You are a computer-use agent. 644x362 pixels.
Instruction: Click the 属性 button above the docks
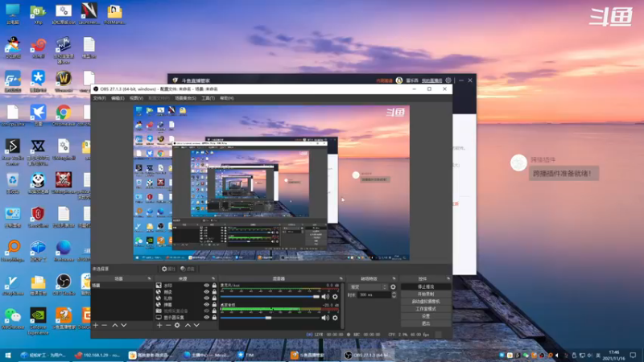(x=168, y=269)
